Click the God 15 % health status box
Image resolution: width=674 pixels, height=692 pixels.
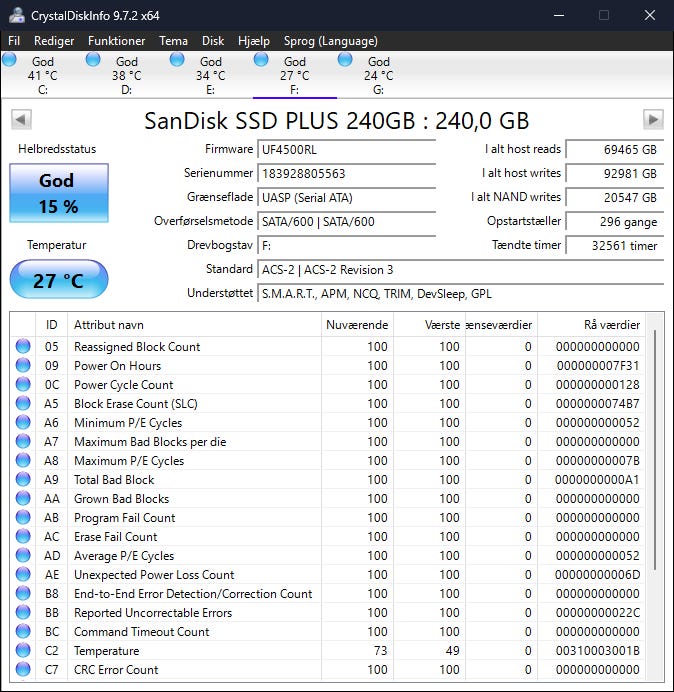click(58, 192)
